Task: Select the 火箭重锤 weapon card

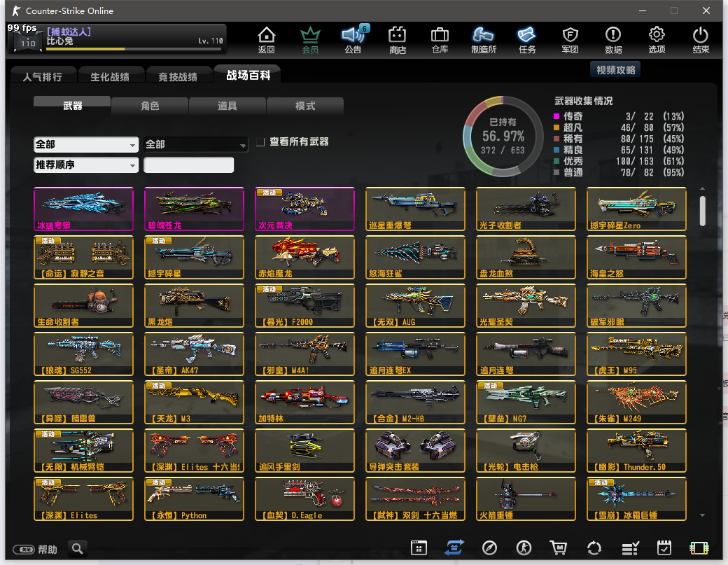Action: click(526, 498)
